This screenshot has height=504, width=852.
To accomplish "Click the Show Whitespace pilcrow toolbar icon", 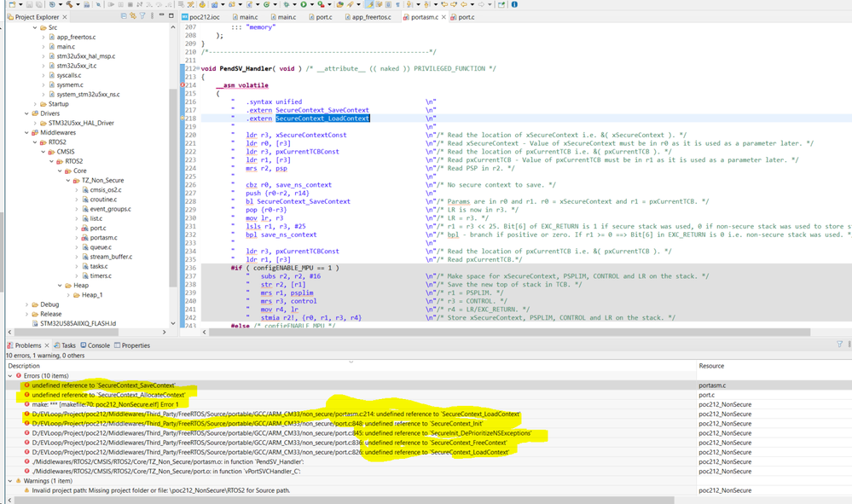I will (397, 4).
